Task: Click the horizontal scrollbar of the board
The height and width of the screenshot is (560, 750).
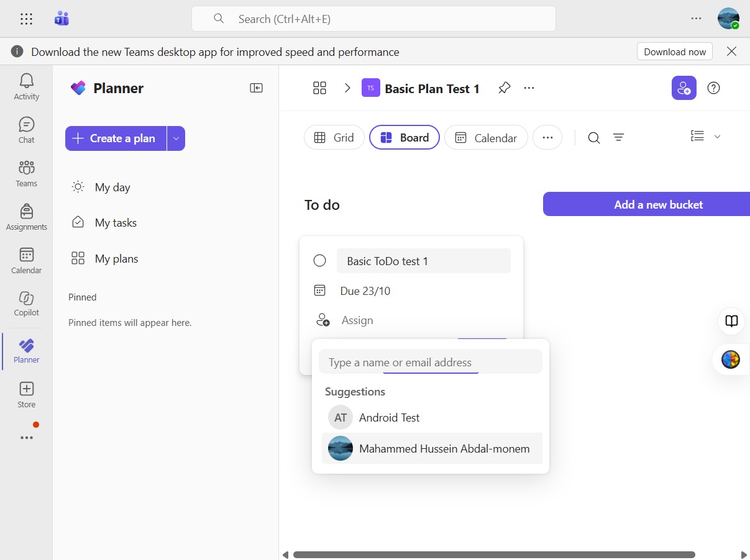Action: tap(494, 554)
